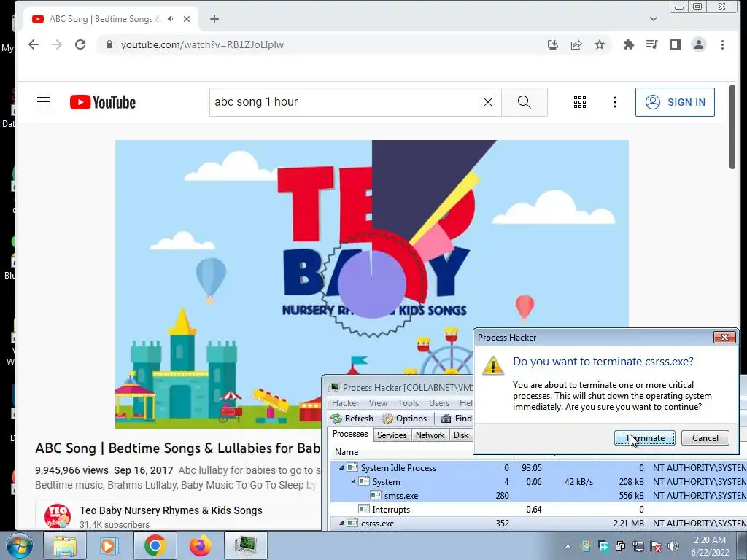Open YouTube settings three-dot menu
Screen dimensions: 747x560
pos(614,102)
